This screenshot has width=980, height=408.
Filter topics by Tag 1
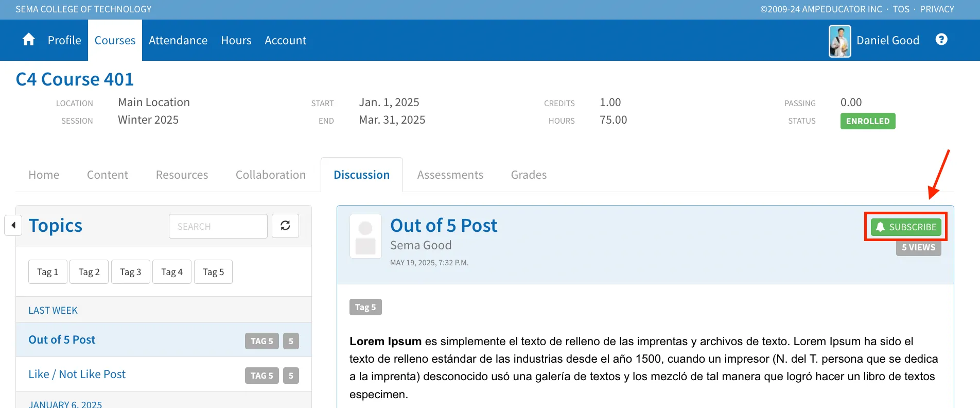[x=48, y=271]
